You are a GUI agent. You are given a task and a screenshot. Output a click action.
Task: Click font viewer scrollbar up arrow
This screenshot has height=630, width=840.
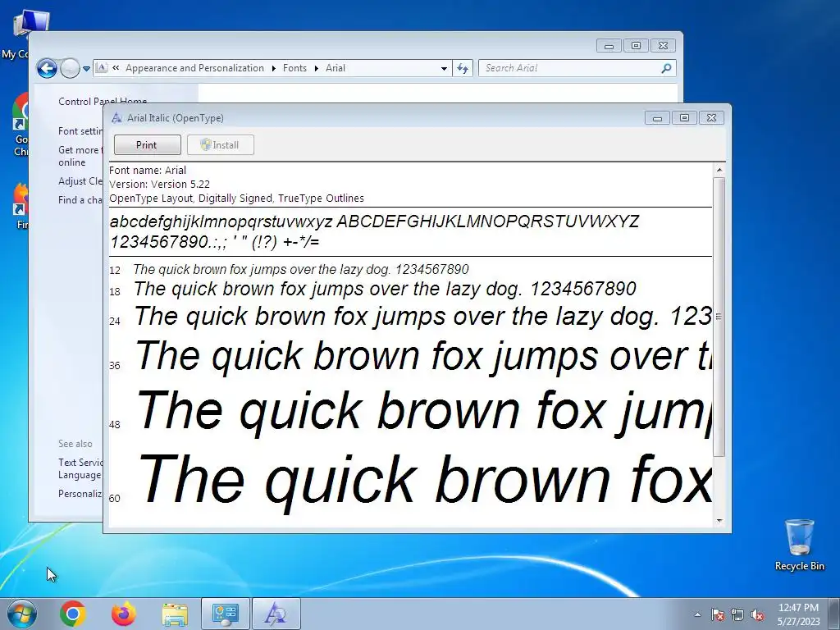click(x=719, y=170)
